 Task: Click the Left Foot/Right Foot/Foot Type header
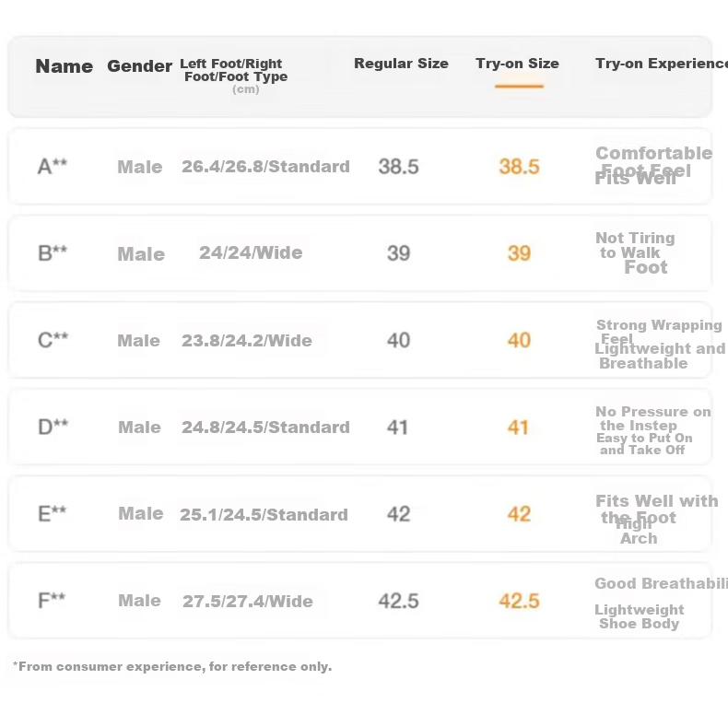234,71
